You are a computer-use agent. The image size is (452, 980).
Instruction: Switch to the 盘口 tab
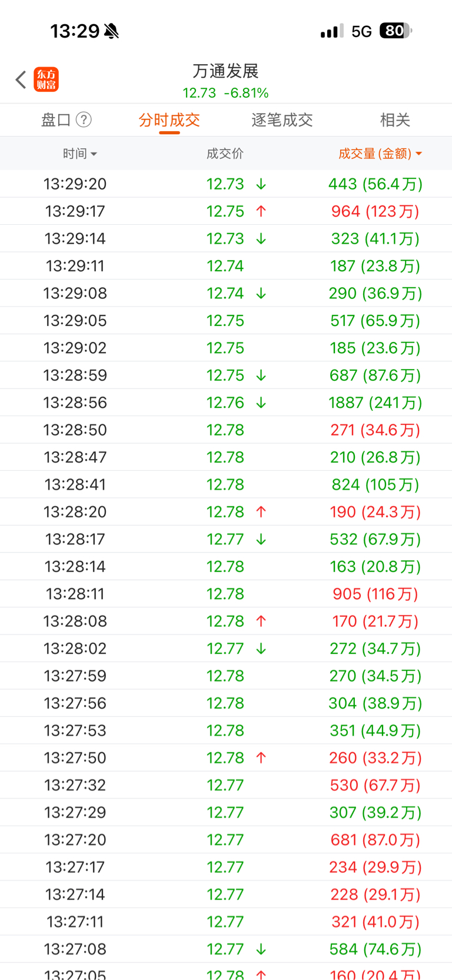(x=56, y=120)
